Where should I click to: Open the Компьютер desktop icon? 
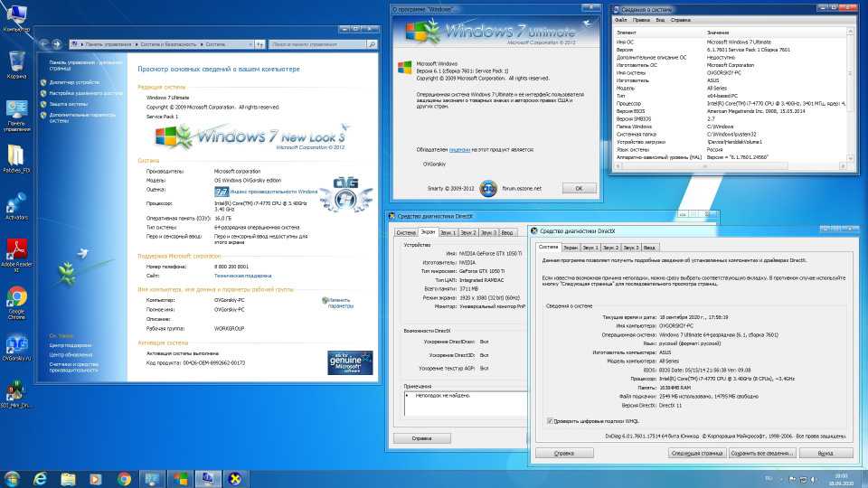coord(16,18)
